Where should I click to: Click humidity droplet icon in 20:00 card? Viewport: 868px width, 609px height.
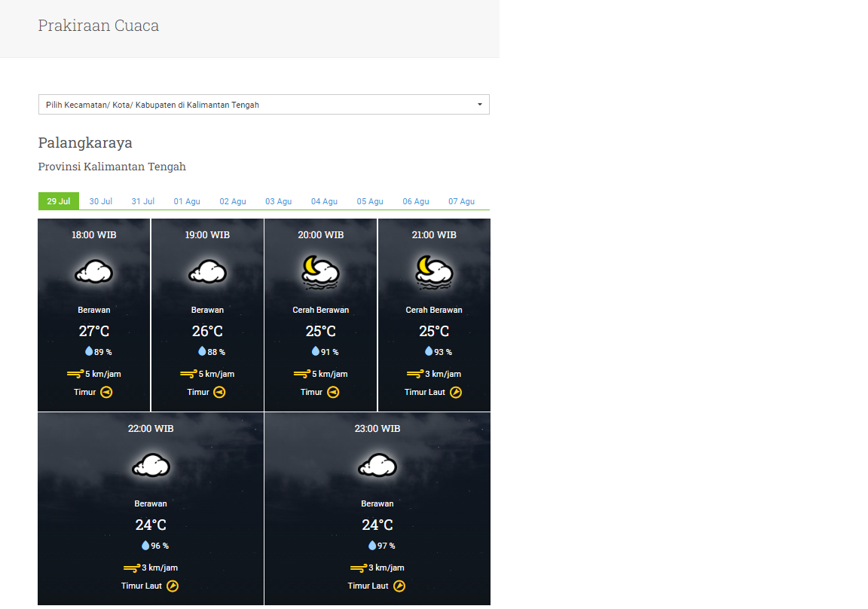tap(316, 351)
